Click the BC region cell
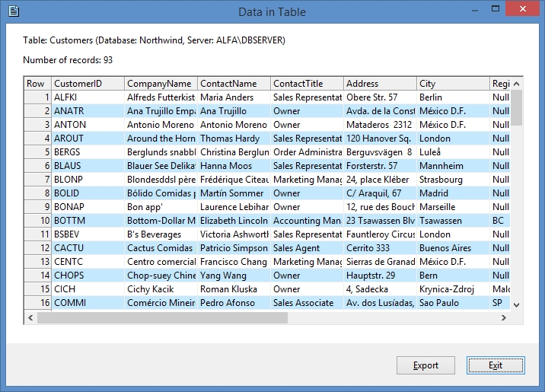Viewport: 545px width, 392px height. tap(500, 221)
